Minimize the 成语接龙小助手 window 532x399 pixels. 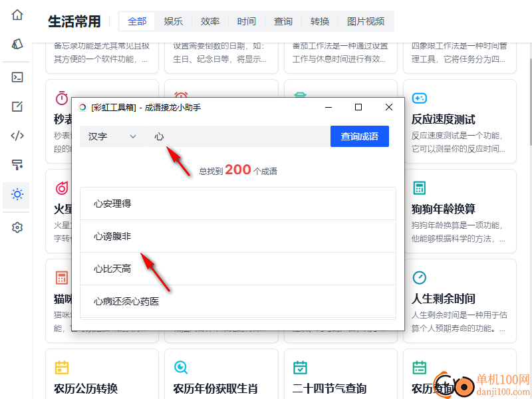tap(329, 107)
